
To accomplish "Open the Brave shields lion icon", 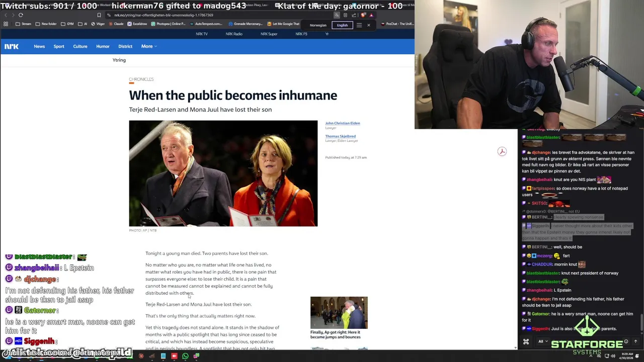I will 363,15.
